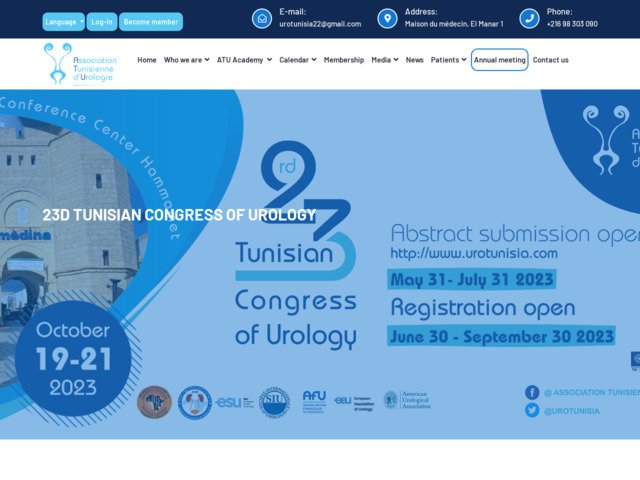
Task: Expand the Patients menu
Action: point(448,60)
